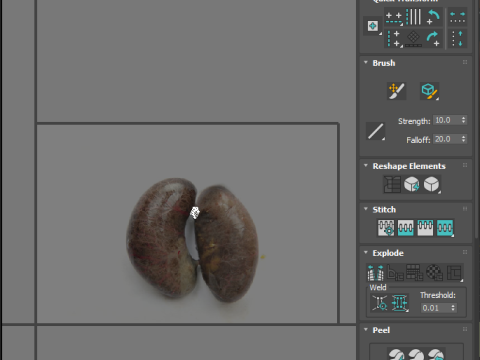Click Straighten Selection in Reshape Elements
480x360 pixels.
(392, 184)
